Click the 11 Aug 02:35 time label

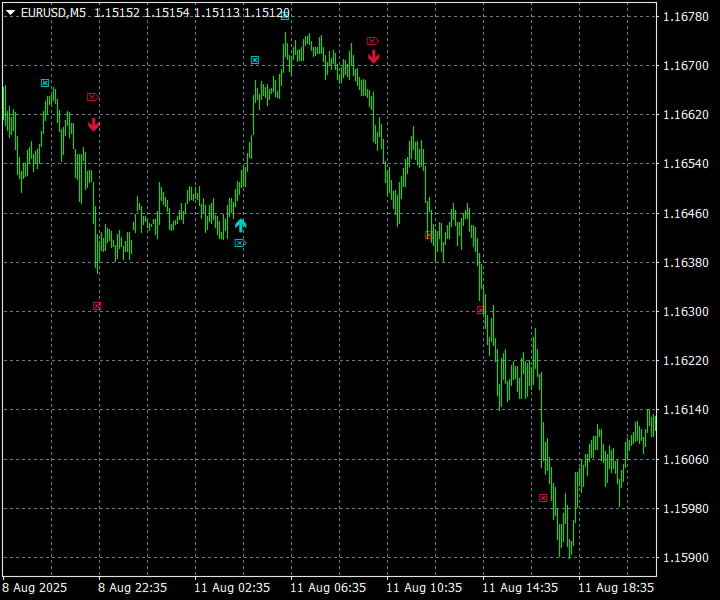(232, 588)
